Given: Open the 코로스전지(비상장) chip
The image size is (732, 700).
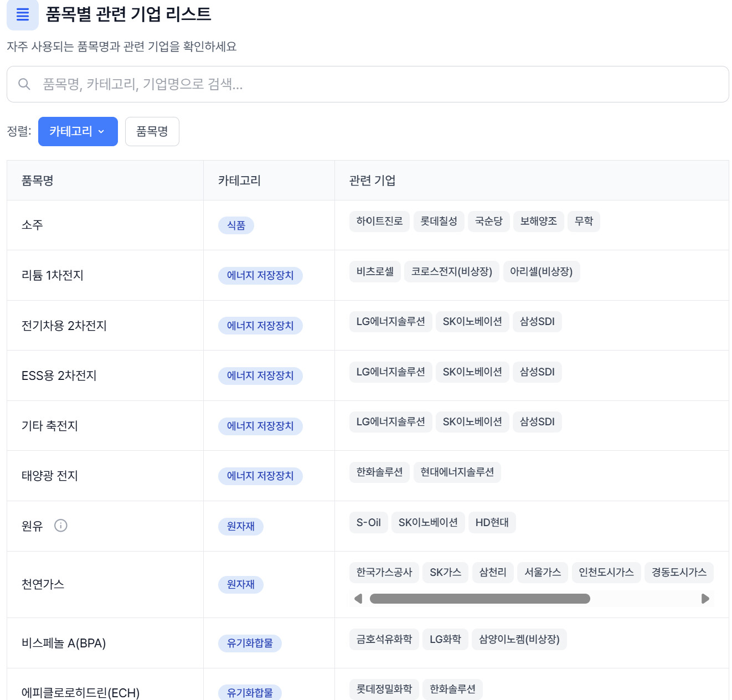Looking at the screenshot, I should (452, 272).
